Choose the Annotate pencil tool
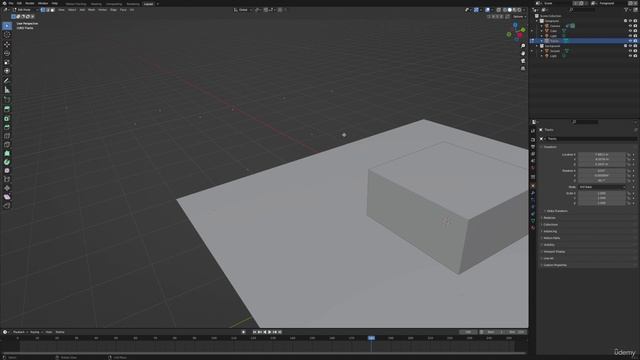 click(7, 80)
